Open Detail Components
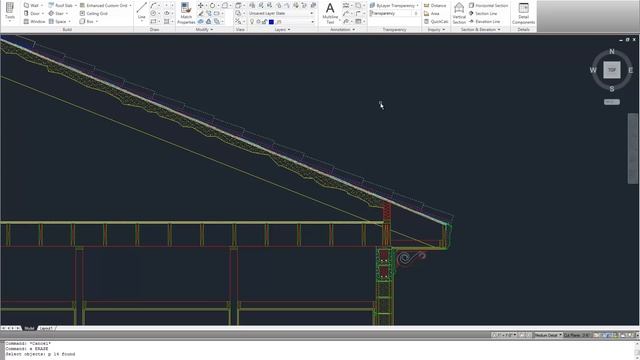The height and width of the screenshot is (360, 640). pyautogui.click(x=523, y=13)
